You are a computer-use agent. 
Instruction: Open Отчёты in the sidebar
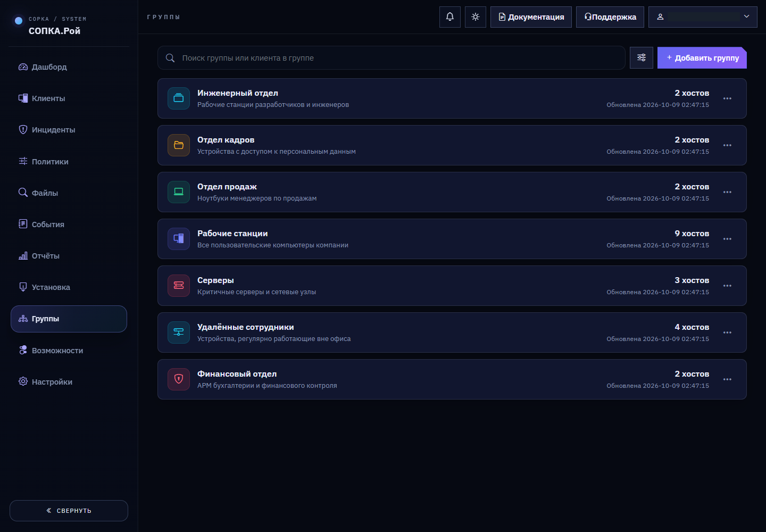coord(69,256)
